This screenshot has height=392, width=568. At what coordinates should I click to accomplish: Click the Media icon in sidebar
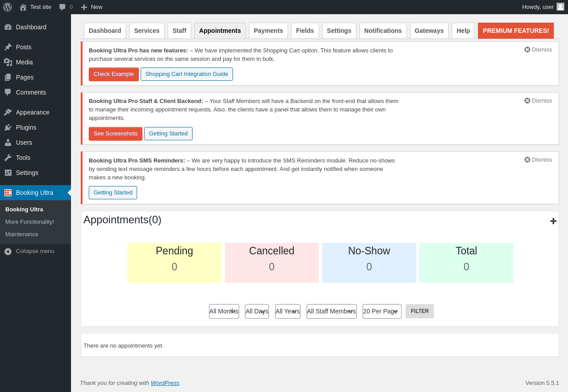8,62
